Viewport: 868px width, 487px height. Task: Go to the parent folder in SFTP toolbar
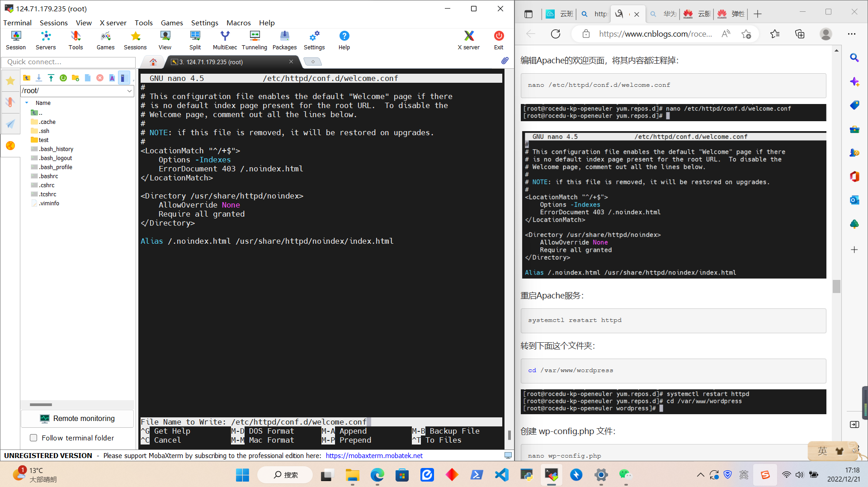tap(27, 78)
